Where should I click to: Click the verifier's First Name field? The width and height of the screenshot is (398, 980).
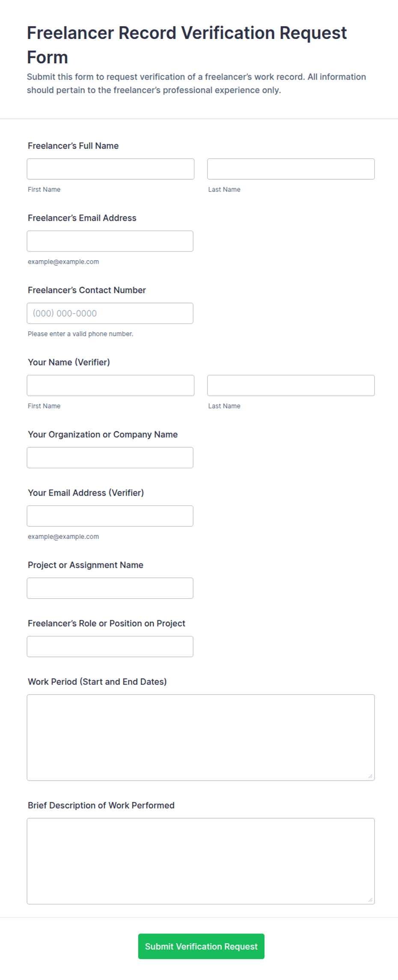(110, 386)
